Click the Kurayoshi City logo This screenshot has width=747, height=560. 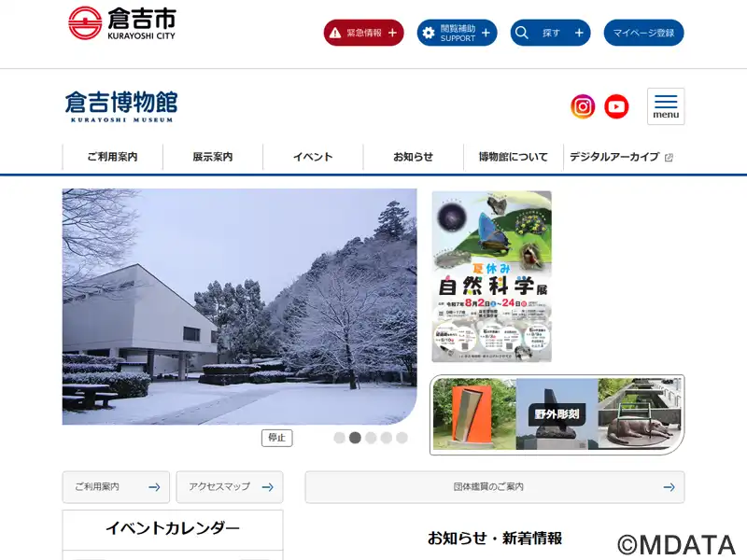click(x=122, y=23)
